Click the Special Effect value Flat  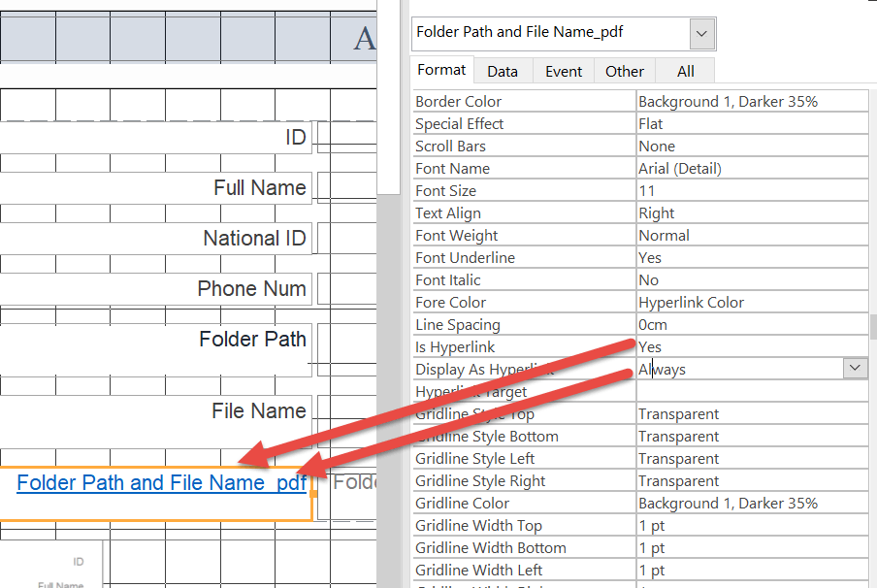[x=752, y=123]
